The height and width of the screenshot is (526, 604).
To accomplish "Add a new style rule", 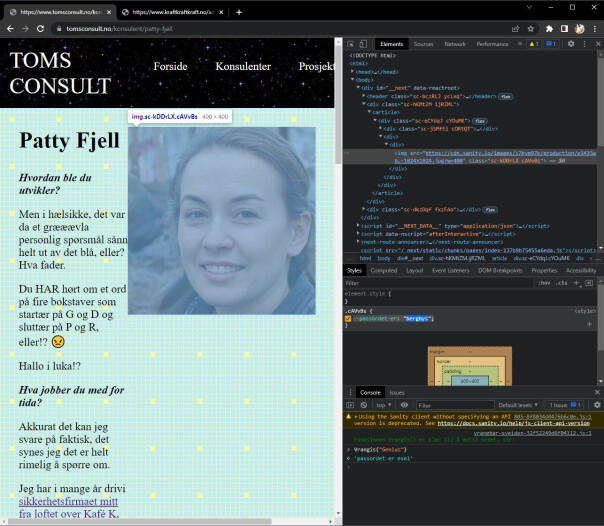I will click(x=577, y=283).
